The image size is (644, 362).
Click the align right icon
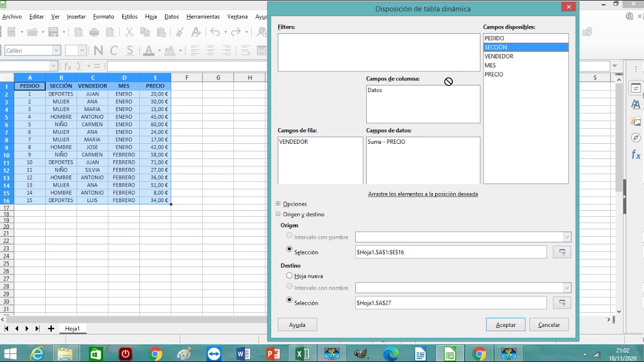(x=226, y=50)
